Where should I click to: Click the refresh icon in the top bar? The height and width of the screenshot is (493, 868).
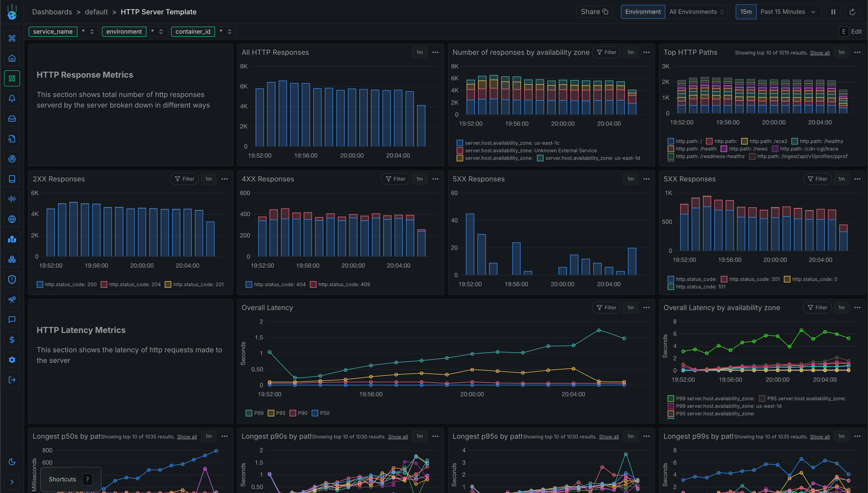click(853, 12)
